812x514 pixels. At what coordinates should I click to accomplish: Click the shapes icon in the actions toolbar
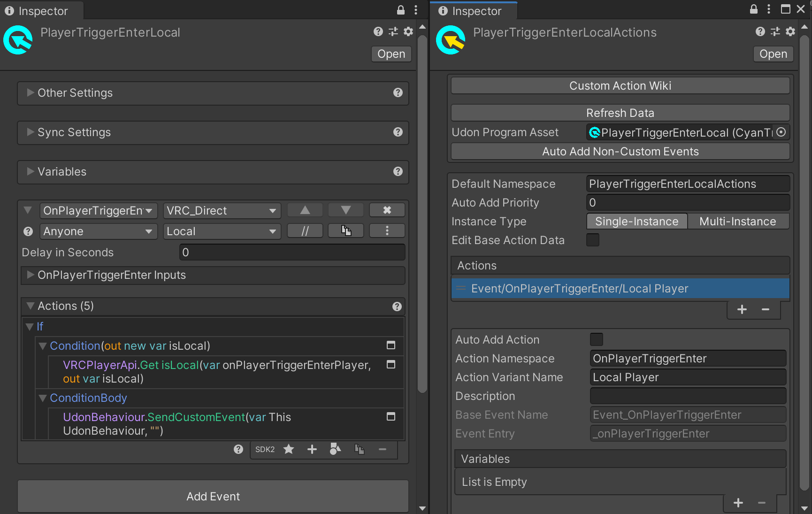(336, 449)
